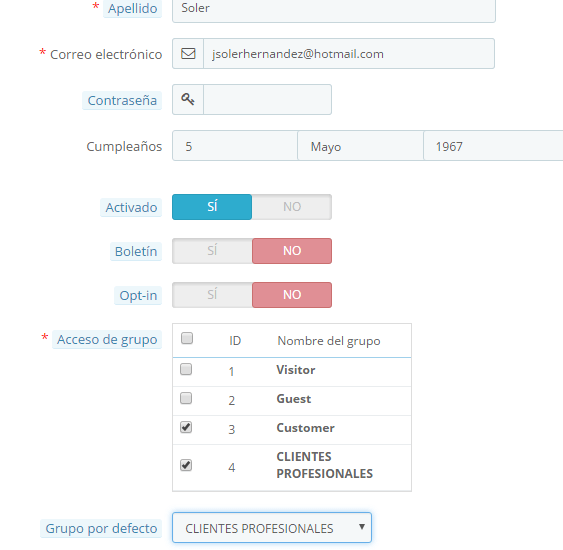Click the envelope icon beside email field
This screenshot has height=550, width=563.
coord(188,53)
